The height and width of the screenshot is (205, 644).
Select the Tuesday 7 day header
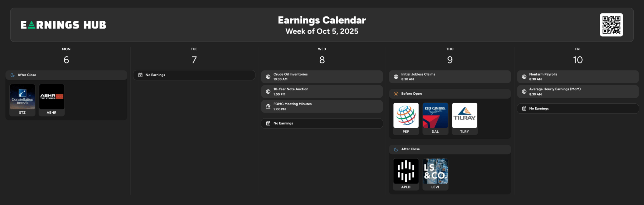click(194, 56)
